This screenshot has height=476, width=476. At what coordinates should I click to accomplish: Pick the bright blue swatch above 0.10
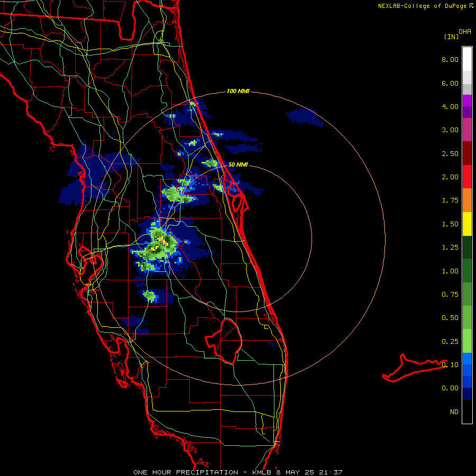pos(467,359)
